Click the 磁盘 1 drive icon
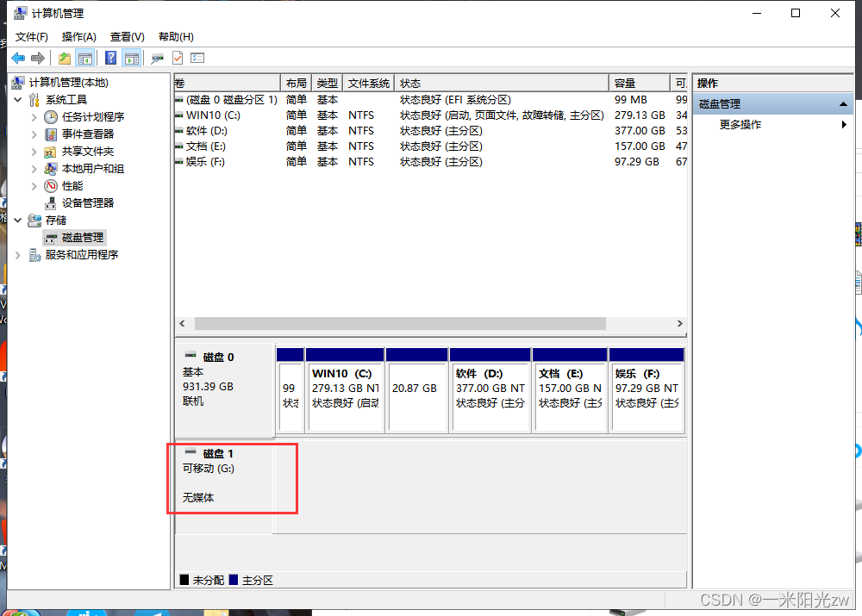The width and height of the screenshot is (862, 616). click(191, 451)
